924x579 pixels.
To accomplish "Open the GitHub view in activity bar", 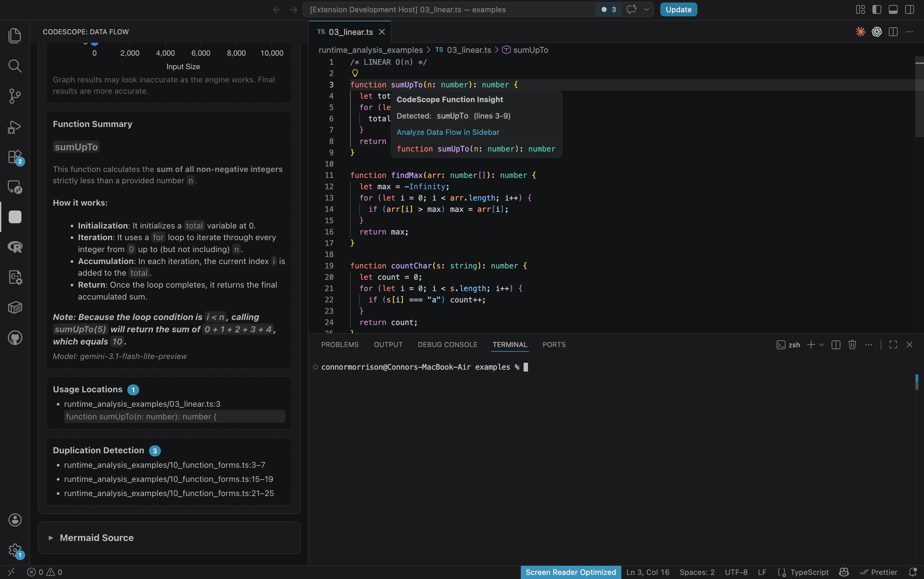I will [x=15, y=338].
